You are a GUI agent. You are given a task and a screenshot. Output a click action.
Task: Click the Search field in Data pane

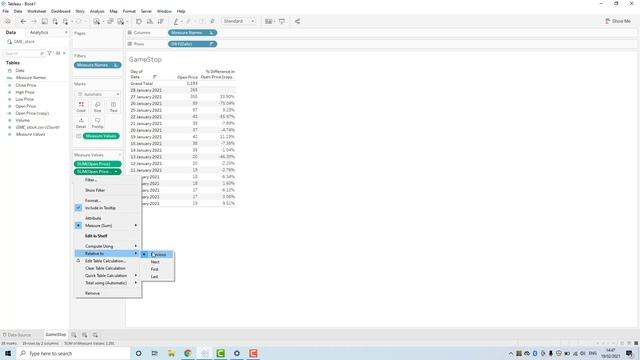click(23, 53)
